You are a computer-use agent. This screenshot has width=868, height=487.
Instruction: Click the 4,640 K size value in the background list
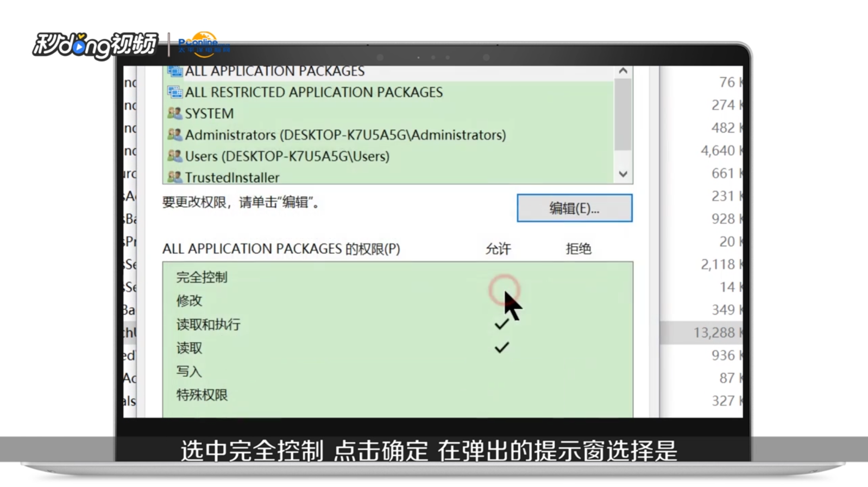coord(721,151)
